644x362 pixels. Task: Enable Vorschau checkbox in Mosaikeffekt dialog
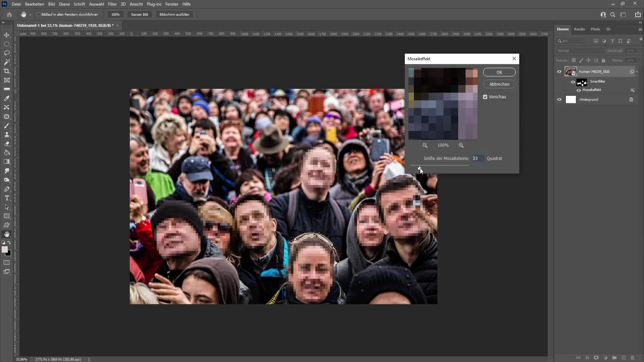[x=485, y=96]
